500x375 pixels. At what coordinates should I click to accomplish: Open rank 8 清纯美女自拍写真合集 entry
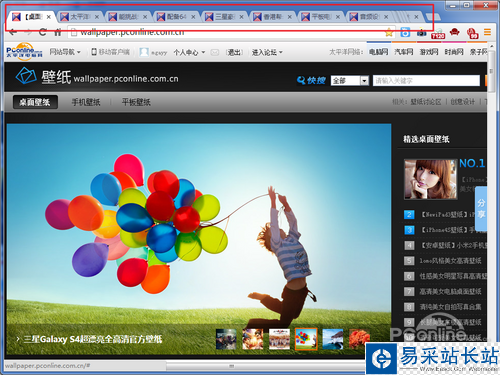[450, 307]
